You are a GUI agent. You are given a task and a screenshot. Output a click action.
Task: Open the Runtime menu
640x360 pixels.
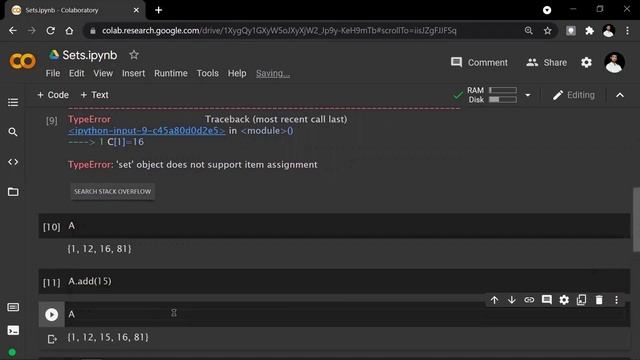pos(171,73)
